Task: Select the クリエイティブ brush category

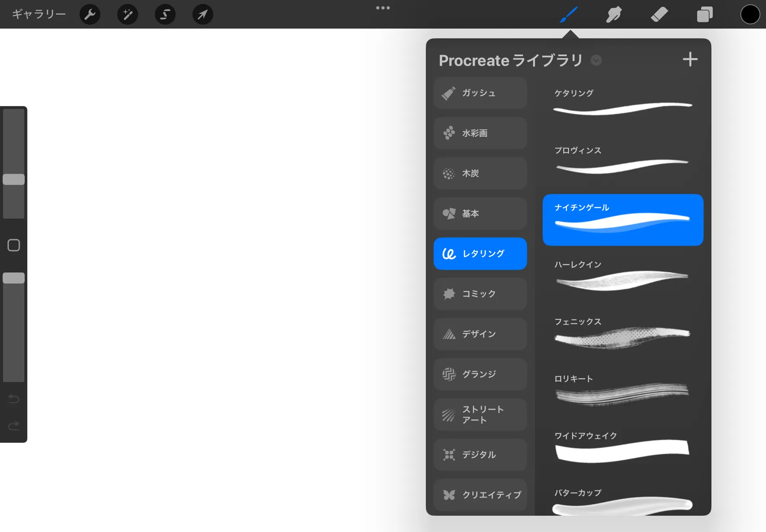Action: pos(480,495)
